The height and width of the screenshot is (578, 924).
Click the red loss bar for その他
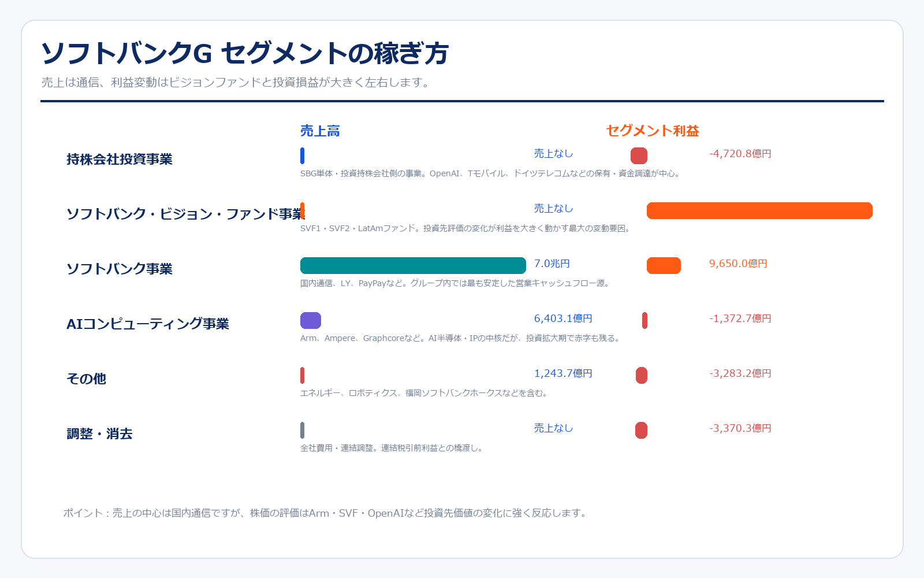(642, 375)
